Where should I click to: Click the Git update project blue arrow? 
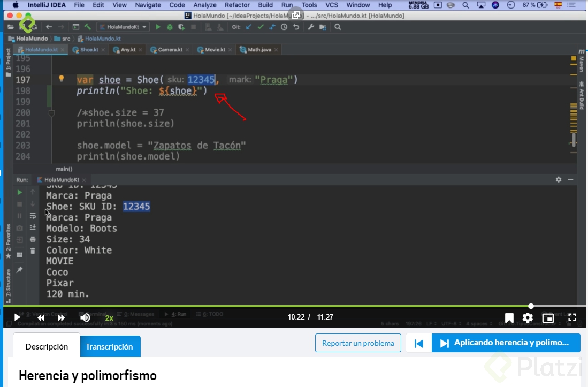click(249, 27)
